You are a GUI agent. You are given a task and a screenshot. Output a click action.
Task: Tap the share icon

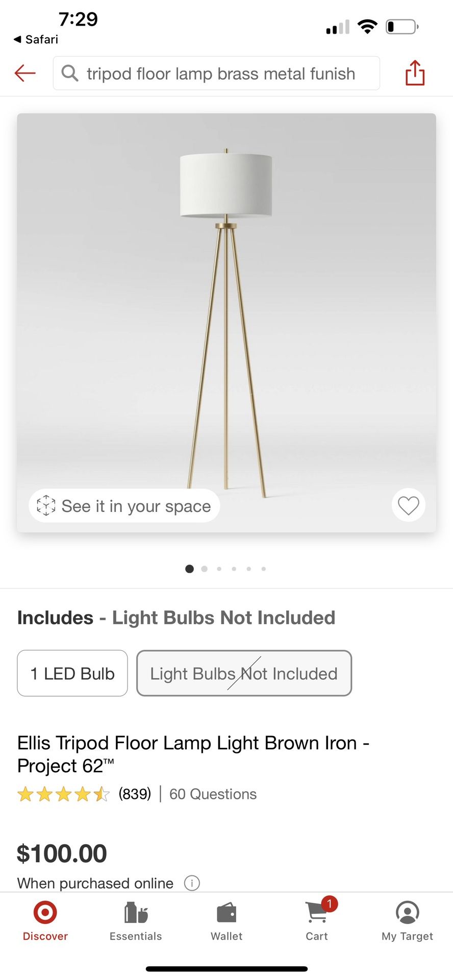(415, 73)
